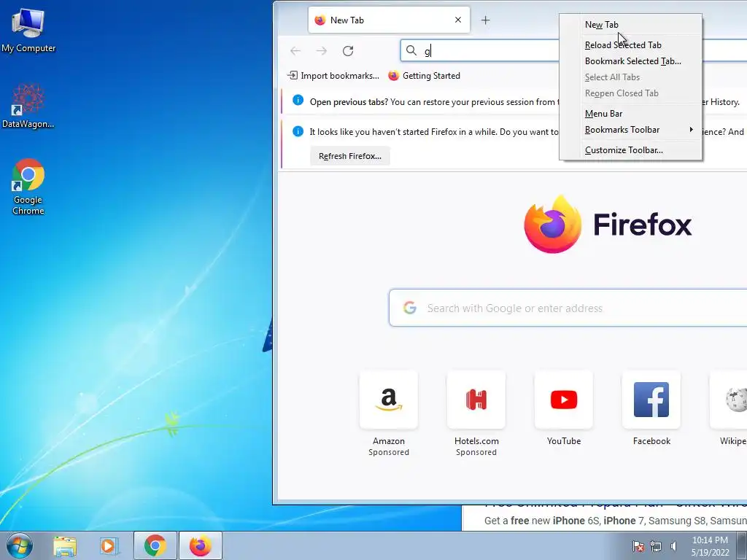Open the Action Center flag tray icon
This screenshot has width=747, height=560.
pos(638,545)
